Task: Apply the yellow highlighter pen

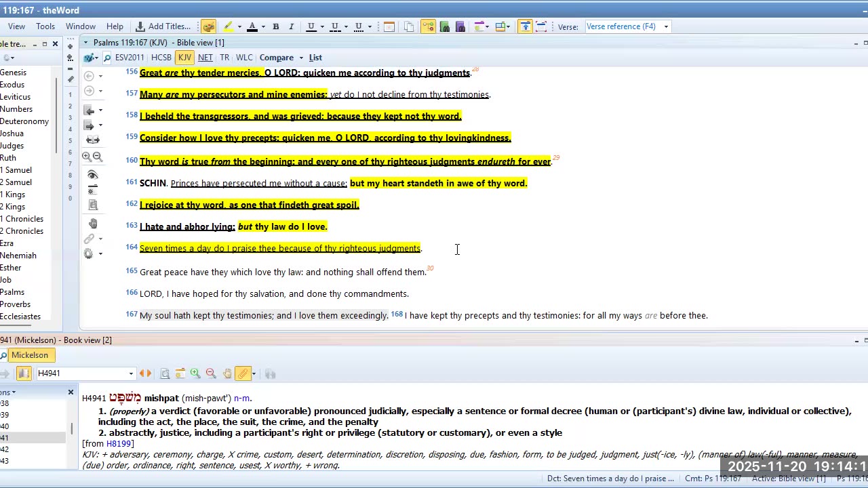Action: [229, 26]
